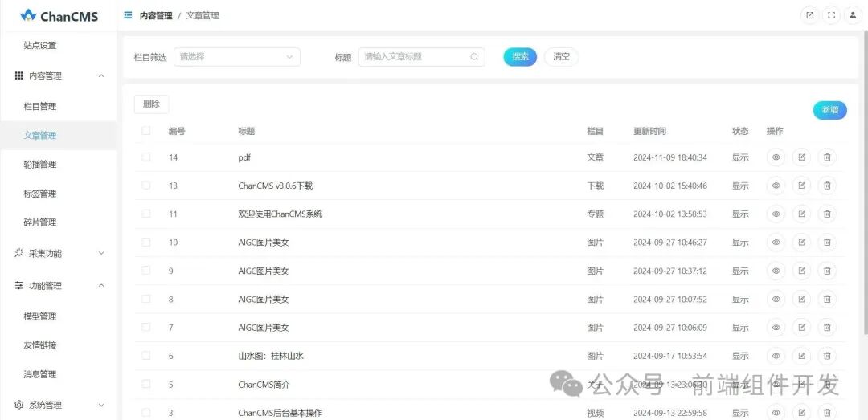Delete article number 10

coord(827,243)
